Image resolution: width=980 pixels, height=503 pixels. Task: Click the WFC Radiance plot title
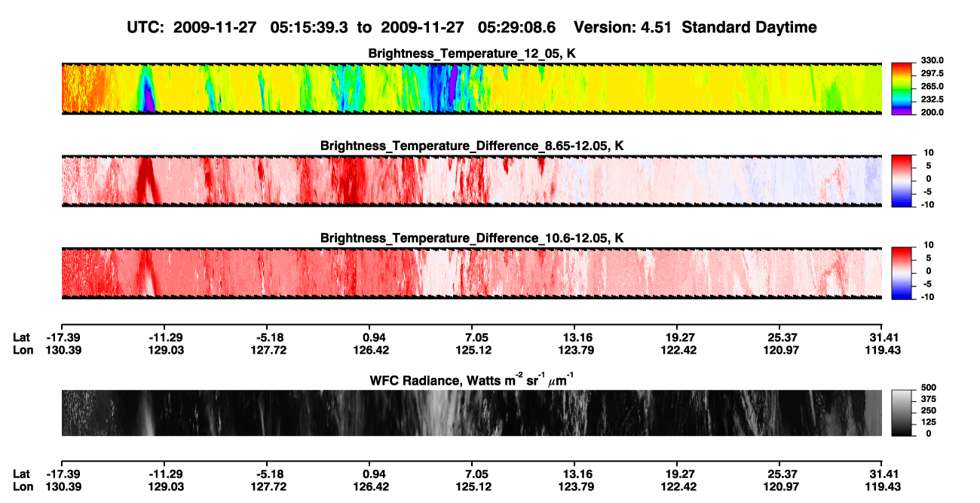(x=472, y=380)
